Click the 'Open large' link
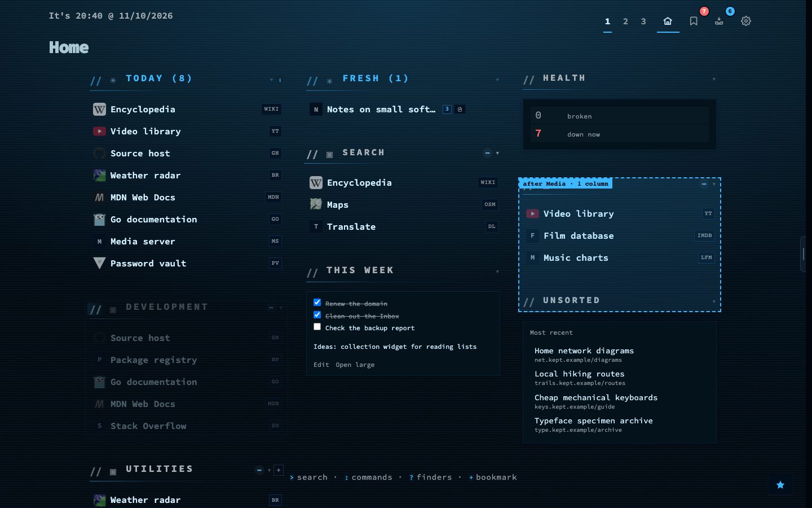Screen dimensions: 812x508 355,365
